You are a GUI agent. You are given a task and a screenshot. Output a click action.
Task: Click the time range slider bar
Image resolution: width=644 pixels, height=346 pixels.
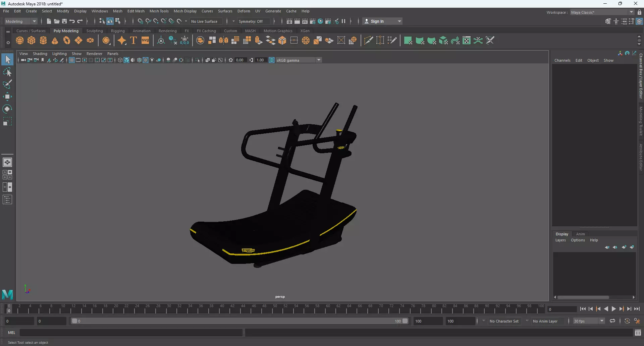click(x=239, y=321)
